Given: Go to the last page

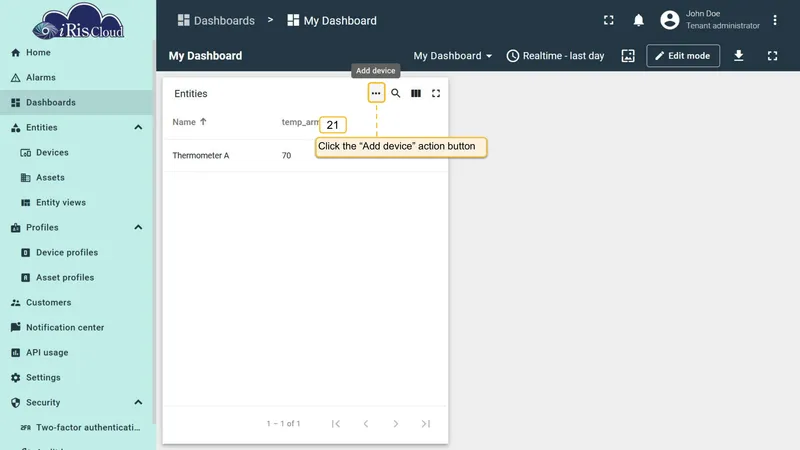Looking at the screenshot, I should coord(426,423).
